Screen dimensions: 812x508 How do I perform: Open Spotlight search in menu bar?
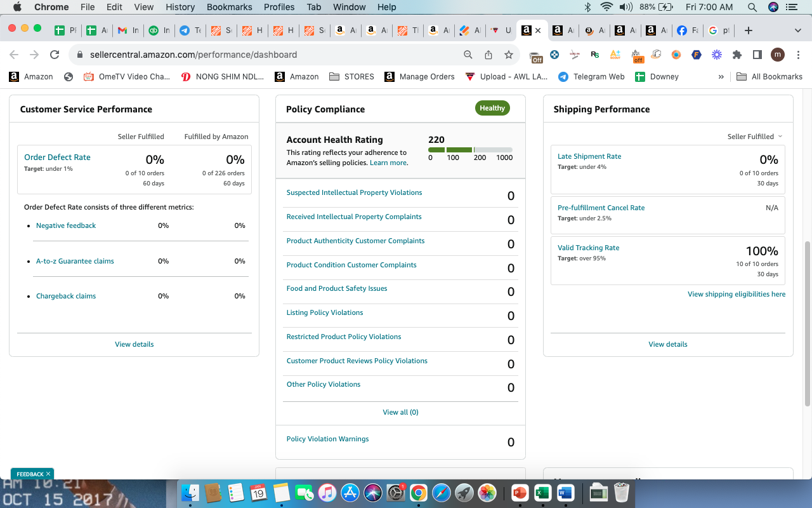coord(752,7)
